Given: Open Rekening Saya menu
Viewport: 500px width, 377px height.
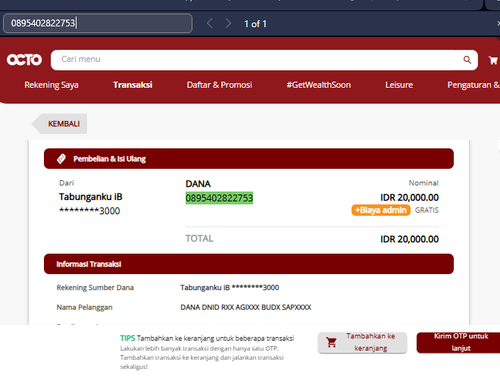Looking at the screenshot, I should (51, 85).
